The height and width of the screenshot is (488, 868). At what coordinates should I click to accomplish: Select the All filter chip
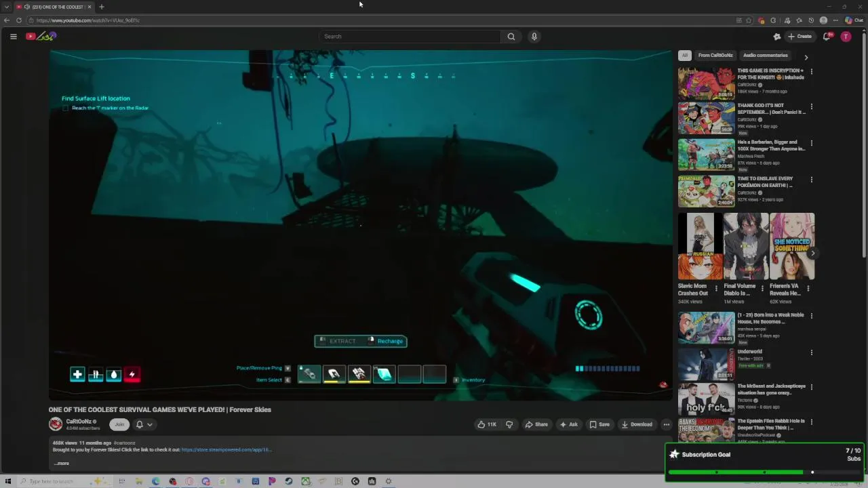685,56
